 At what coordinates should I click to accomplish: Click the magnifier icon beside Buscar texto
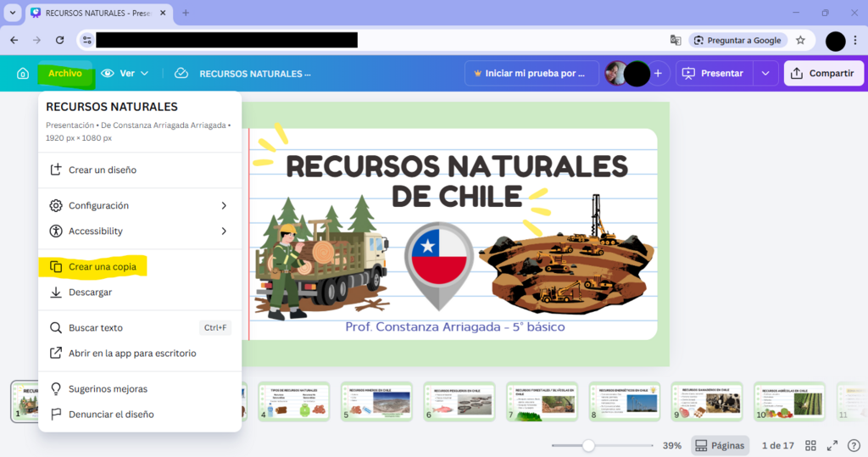point(56,327)
